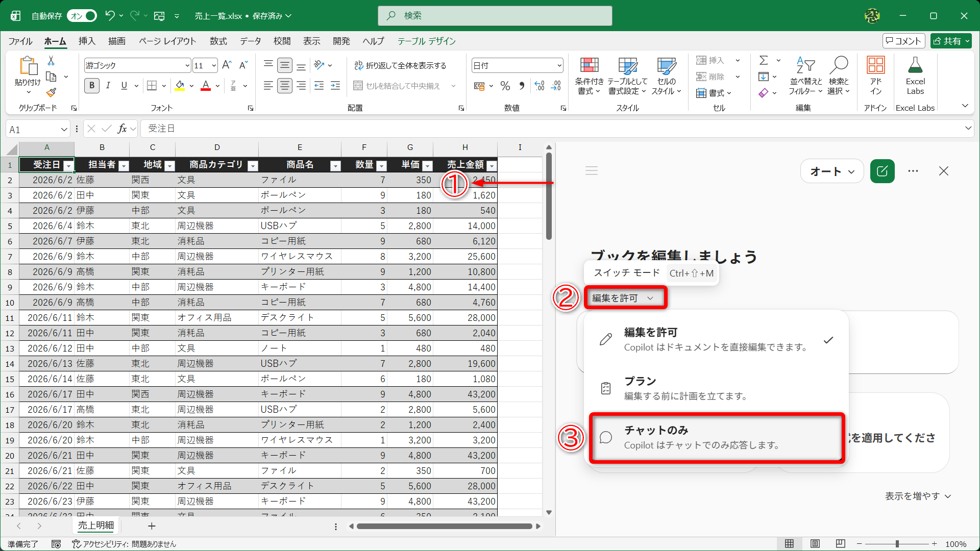
Task: Open the font size dropdown showing 11
Action: (214, 65)
